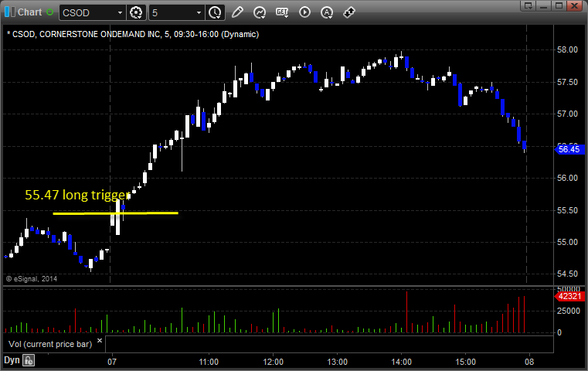
Task: Click the 56.00 price axis label
Action: (567, 178)
